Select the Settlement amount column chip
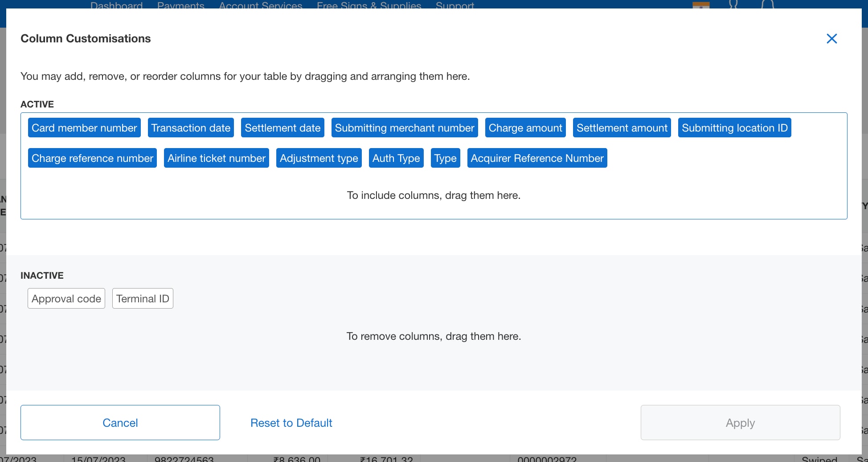Screen dimensions: 868x462 tap(622, 128)
